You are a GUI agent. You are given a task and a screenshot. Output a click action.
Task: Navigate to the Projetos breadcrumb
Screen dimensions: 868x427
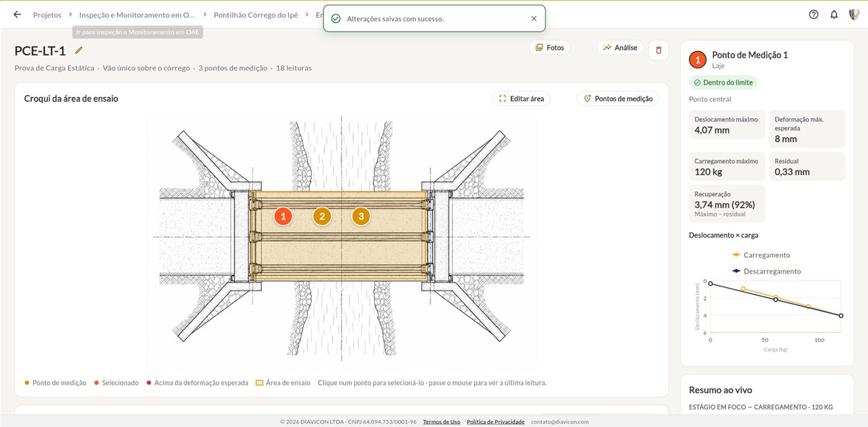point(47,15)
